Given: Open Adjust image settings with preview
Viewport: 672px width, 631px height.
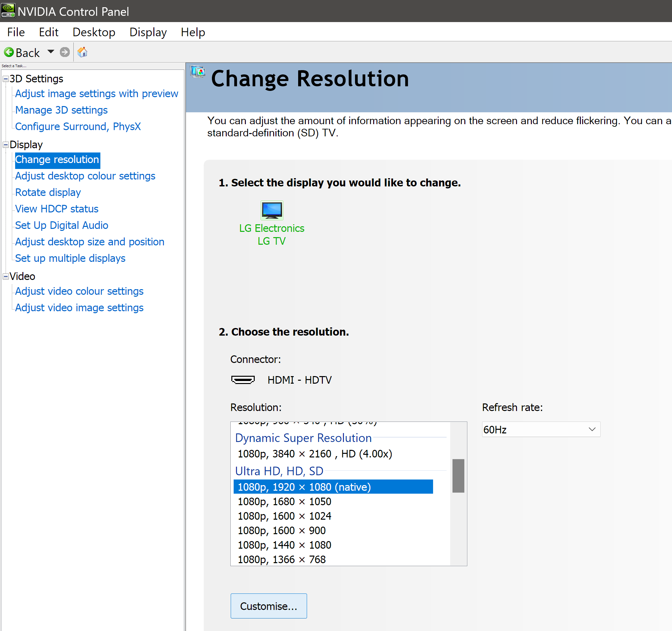Looking at the screenshot, I should tap(96, 94).
